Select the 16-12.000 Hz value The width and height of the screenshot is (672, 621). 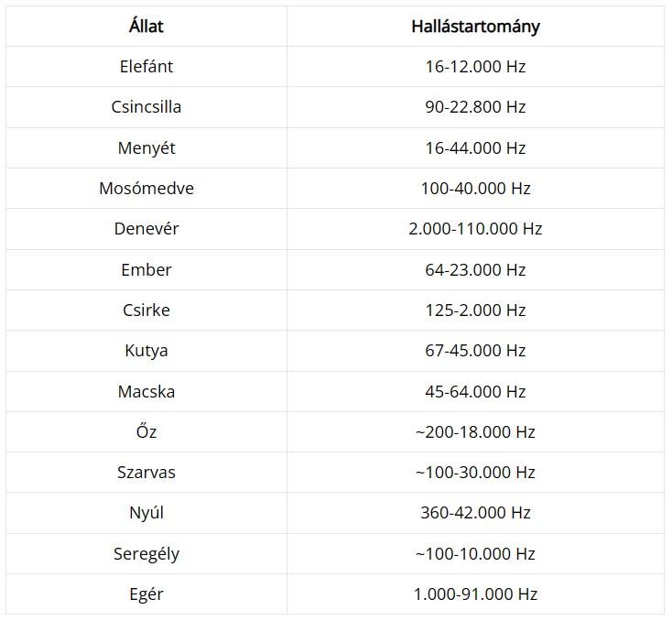[x=475, y=67]
